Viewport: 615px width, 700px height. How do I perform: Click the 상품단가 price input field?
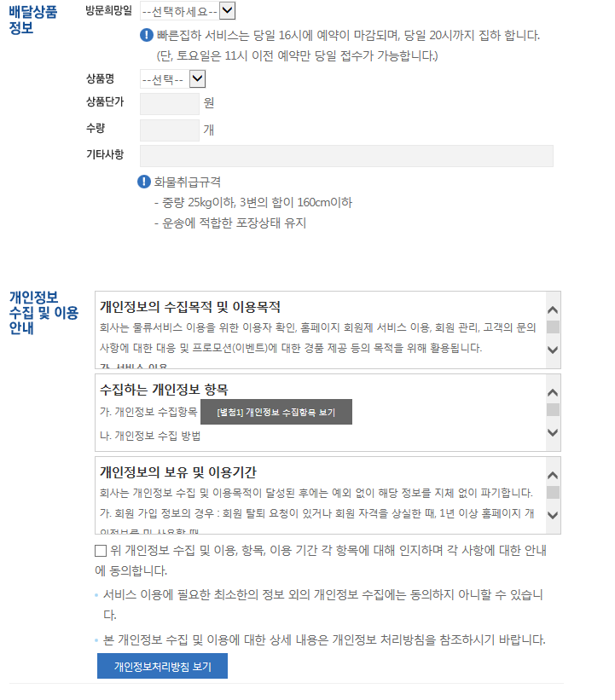[x=169, y=104]
